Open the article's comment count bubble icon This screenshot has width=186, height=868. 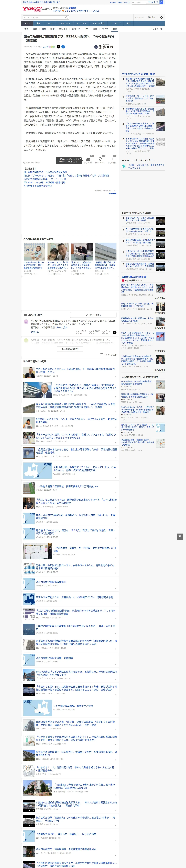[44, 47]
